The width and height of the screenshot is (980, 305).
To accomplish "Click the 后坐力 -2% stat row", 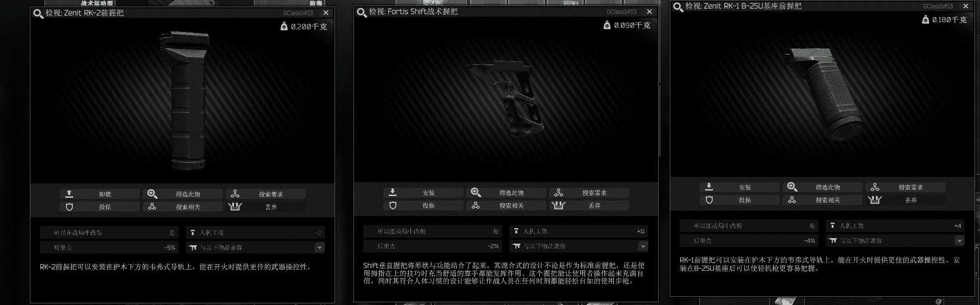I will pos(432,246).
